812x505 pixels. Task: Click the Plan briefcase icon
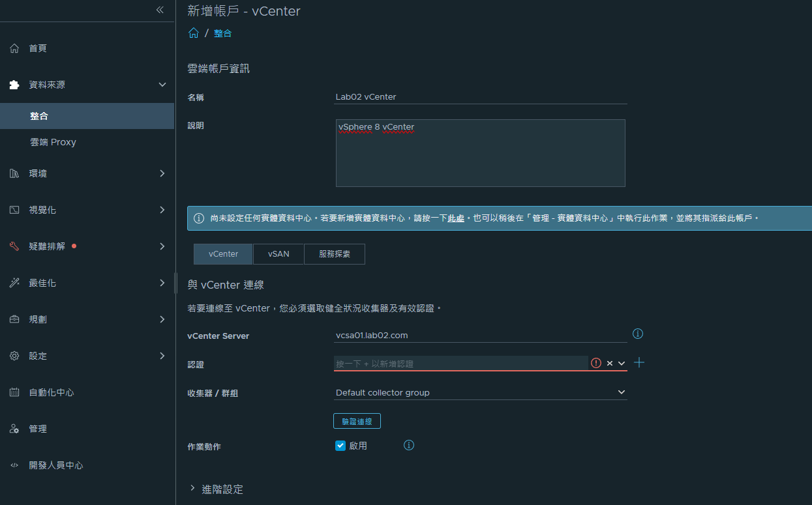tap(14, 319)
